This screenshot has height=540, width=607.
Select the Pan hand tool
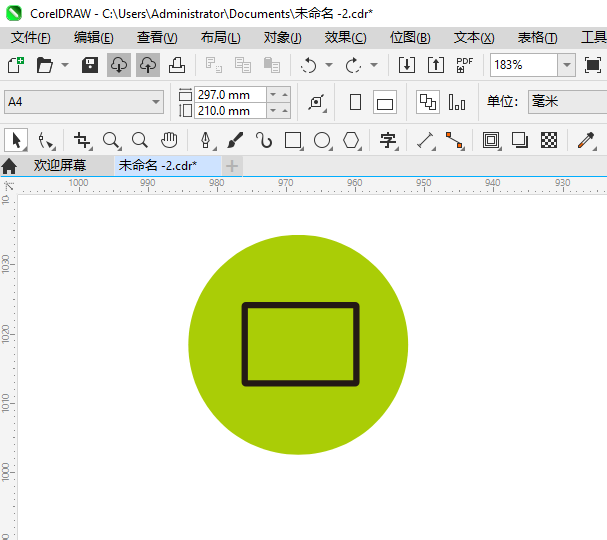click(x=169, y=140)
